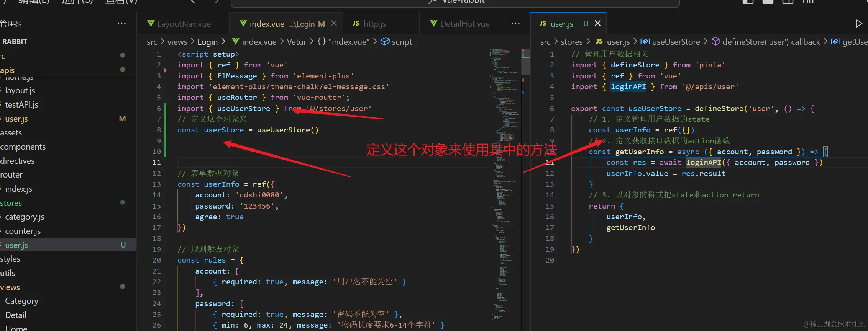This screenshot has height=331, width=868.
Task: Close the user.js editor tab
Action: [597, 23]
